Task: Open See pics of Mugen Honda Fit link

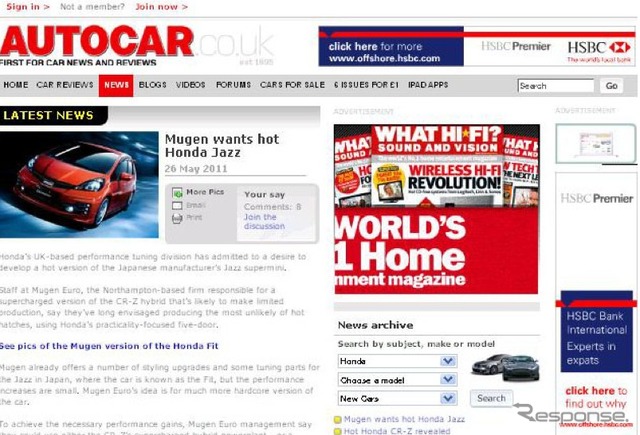Action: tap(109, 346)
